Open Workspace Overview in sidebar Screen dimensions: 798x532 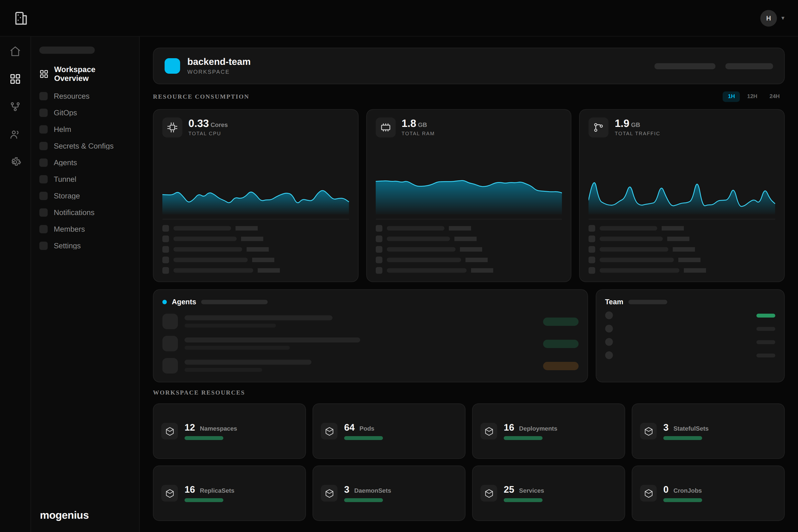pos(75,74)
